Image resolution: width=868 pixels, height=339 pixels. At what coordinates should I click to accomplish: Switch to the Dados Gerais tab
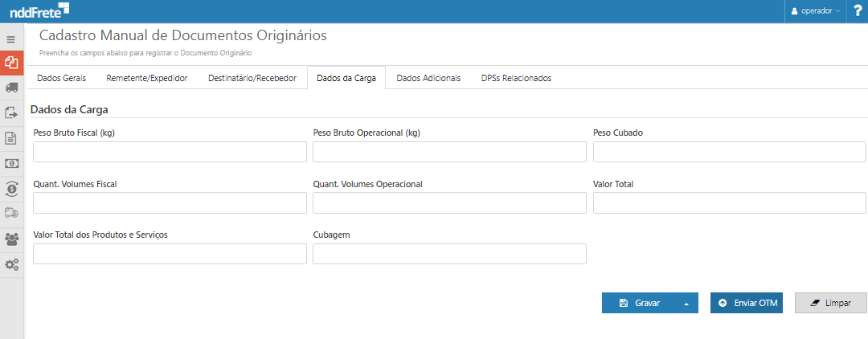pos(61,78)
